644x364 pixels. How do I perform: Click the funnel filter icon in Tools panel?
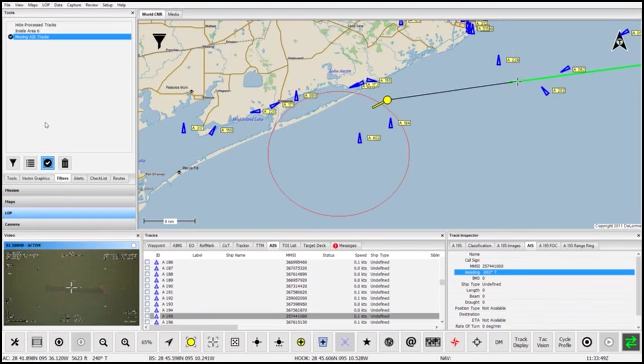tap(13, 163)
